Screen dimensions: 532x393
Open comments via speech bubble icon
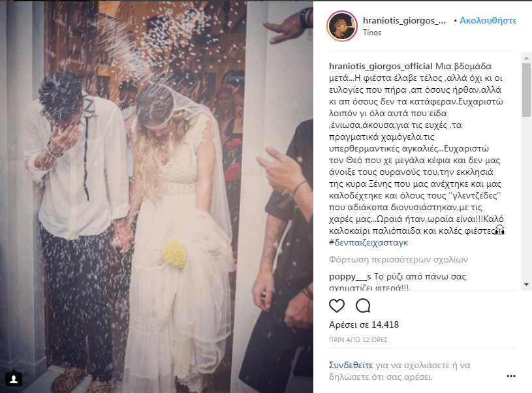363,306
